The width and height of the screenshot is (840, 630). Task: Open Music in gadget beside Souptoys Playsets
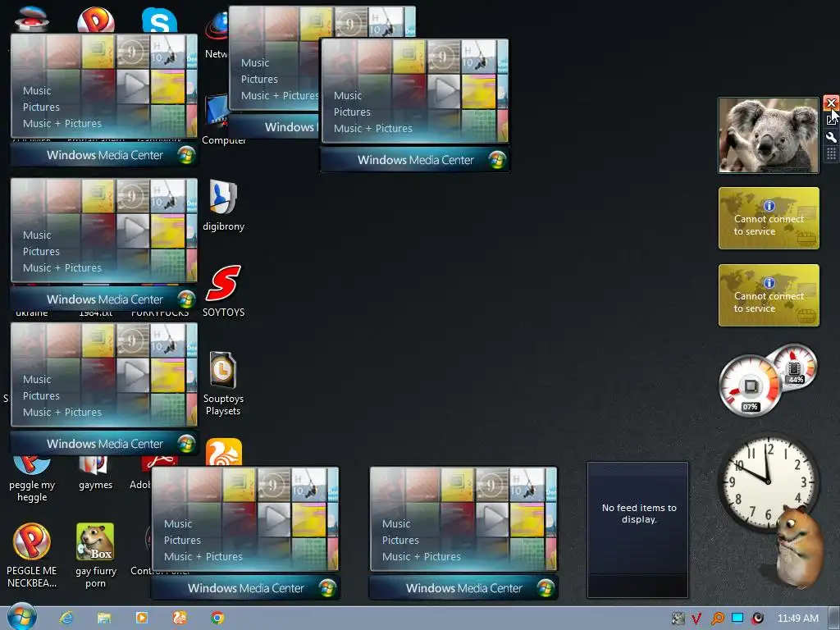point(37,379)
